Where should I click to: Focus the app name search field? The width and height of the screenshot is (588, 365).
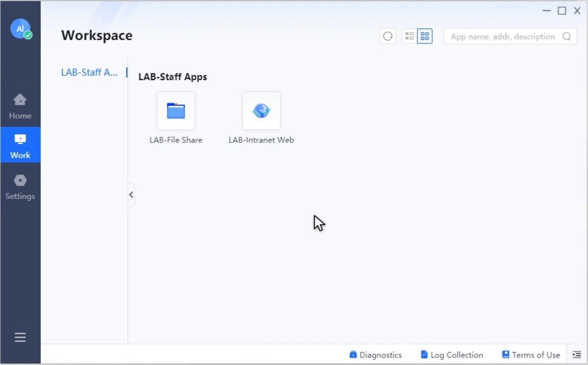point(510,36)
